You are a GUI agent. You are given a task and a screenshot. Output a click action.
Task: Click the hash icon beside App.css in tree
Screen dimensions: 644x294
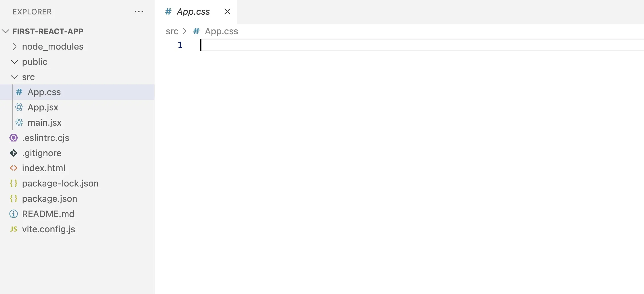[x=19, y=92]
